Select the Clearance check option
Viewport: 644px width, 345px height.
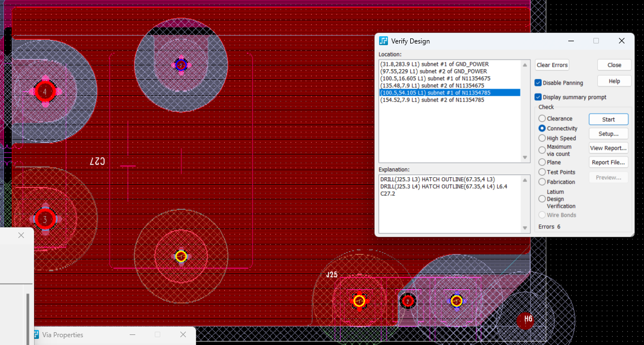pos(542,119)
